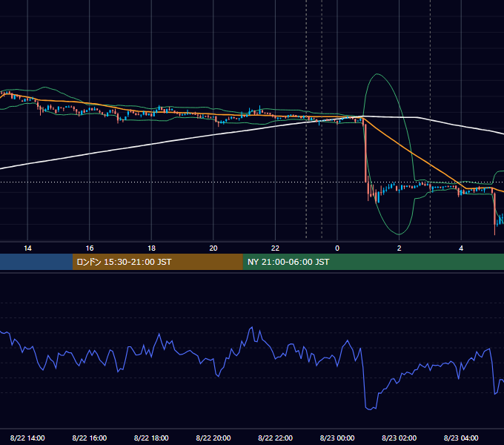Click the "22" hour label on the chart time axis
The image size is (504, 445).
(x=275, y=248)
